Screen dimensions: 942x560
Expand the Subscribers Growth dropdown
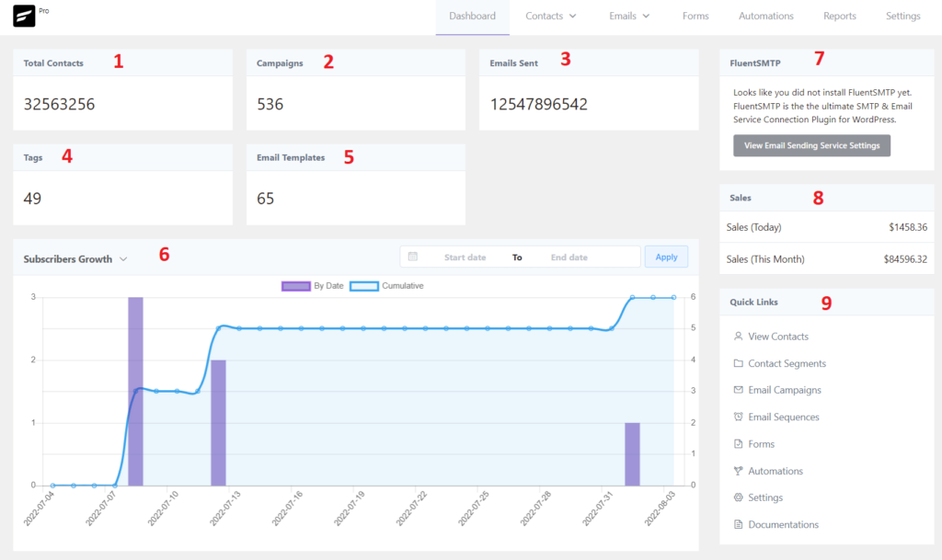(124, 258)
